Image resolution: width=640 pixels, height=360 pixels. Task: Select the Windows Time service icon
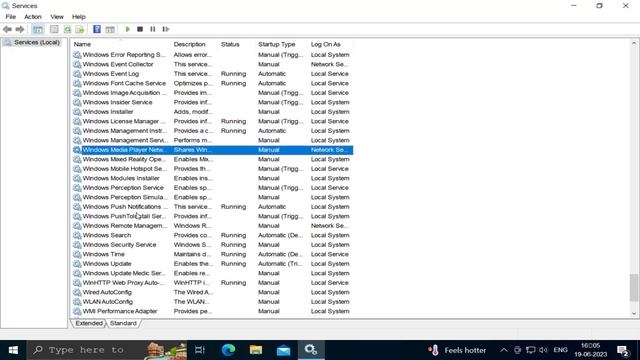point(77,254)
